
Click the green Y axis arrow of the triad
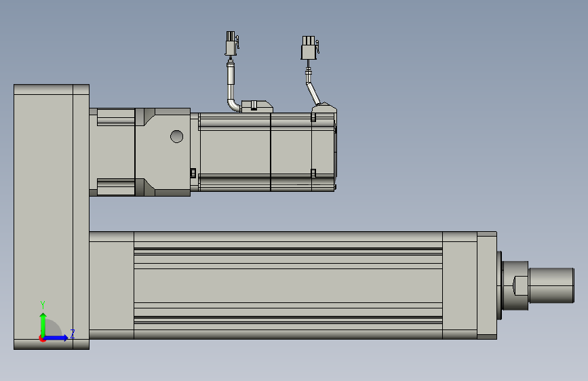tap(43, 325)
